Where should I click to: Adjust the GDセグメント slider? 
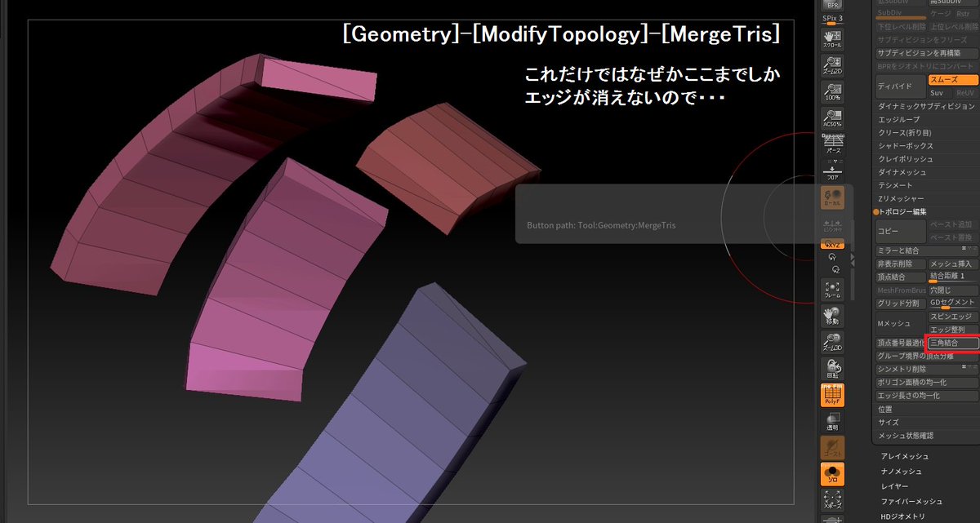(x=953, y=303)
